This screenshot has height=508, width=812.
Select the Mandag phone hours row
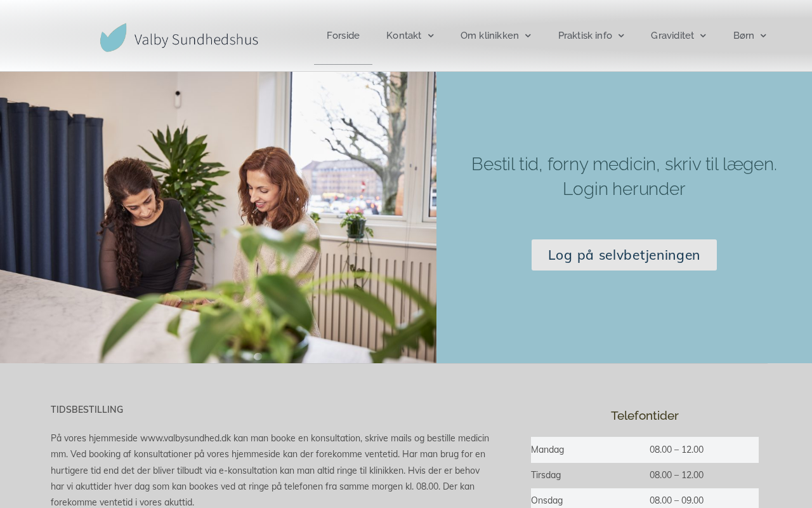point(645,450)
